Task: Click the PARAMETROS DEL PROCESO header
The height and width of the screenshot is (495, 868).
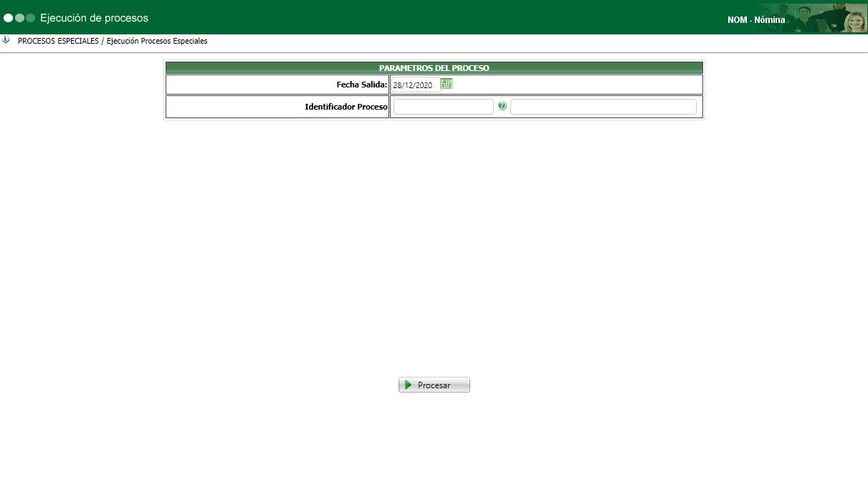Action: pyautogui.click(x=434, y=67)
